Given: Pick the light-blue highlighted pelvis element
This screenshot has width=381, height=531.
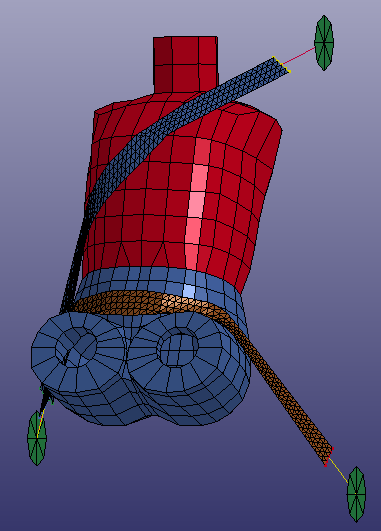Looking at the screenshot, I should pos(189,291).
